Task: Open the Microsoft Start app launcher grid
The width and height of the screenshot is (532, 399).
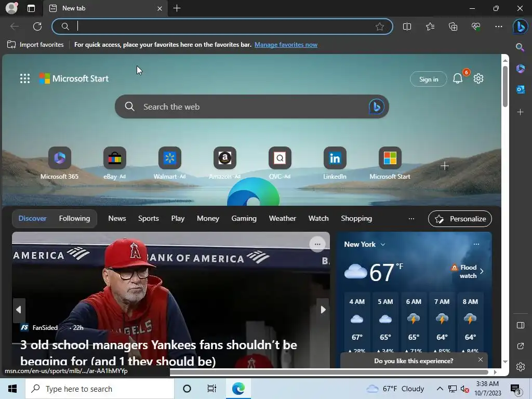Action: click(x=25, y=79)
